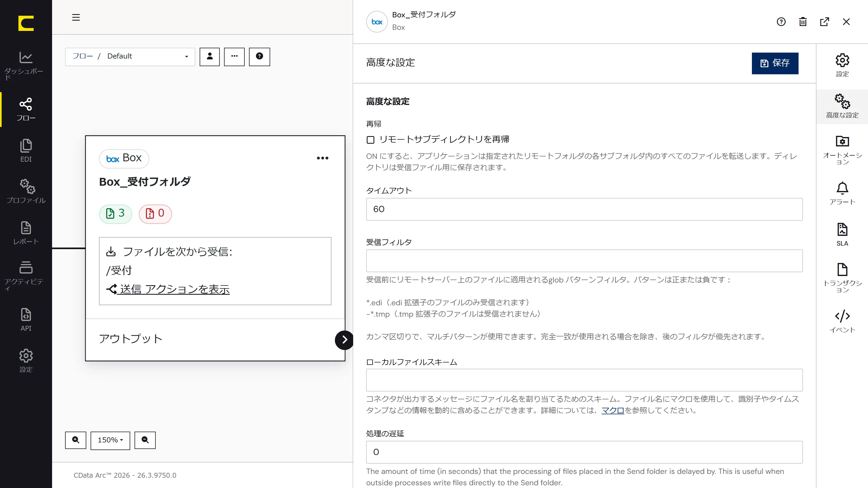Delete the Box_受付フォルダ connector
The image size is (868, 488).
pos(803,22)
